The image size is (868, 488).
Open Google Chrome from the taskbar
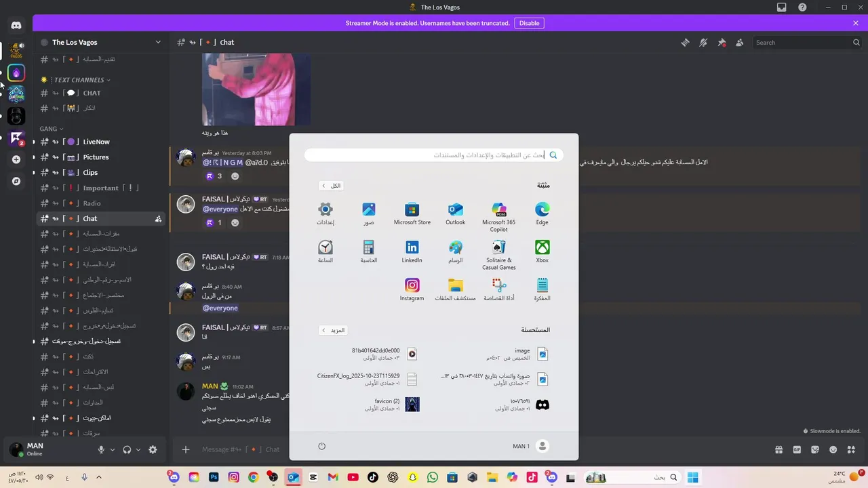coord(253,477)
